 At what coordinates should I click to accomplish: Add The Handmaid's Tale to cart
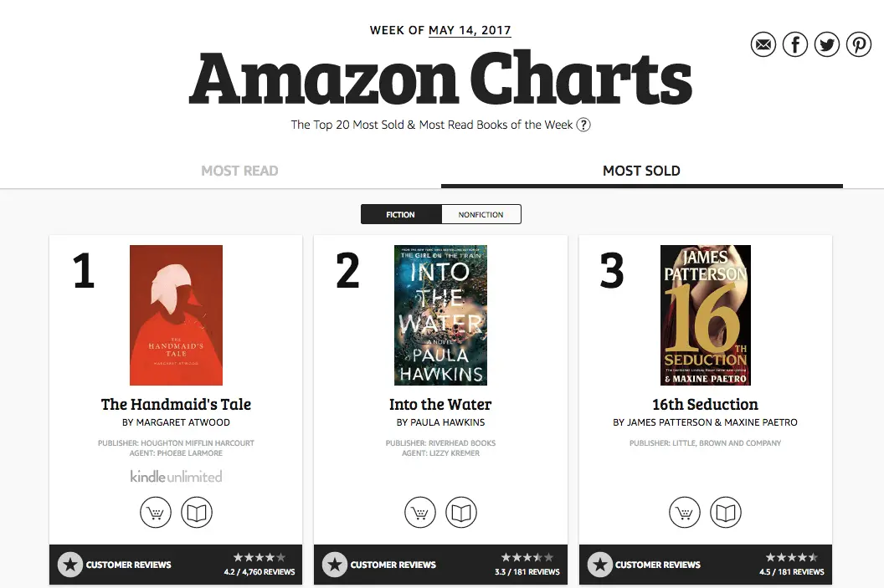(x=156, y=513)
